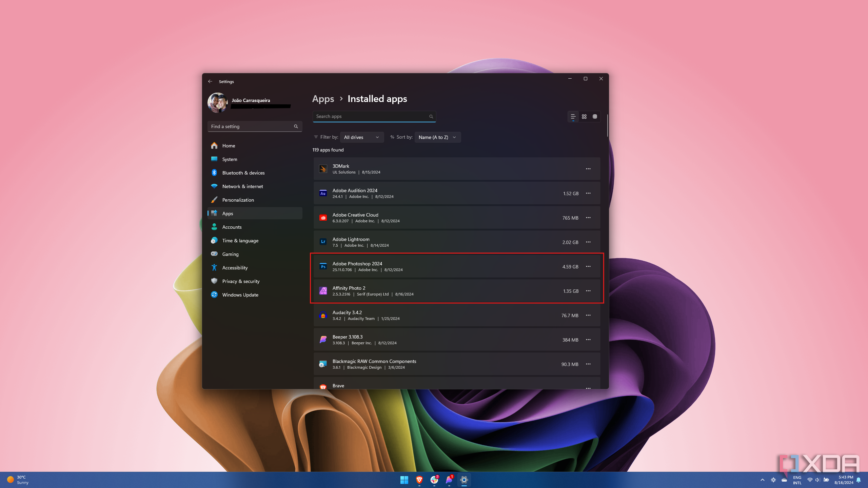Open the Sort by Name (A to Z) dropdown
This screenshot has height=488, width=868.
click(x=437, y=137)
